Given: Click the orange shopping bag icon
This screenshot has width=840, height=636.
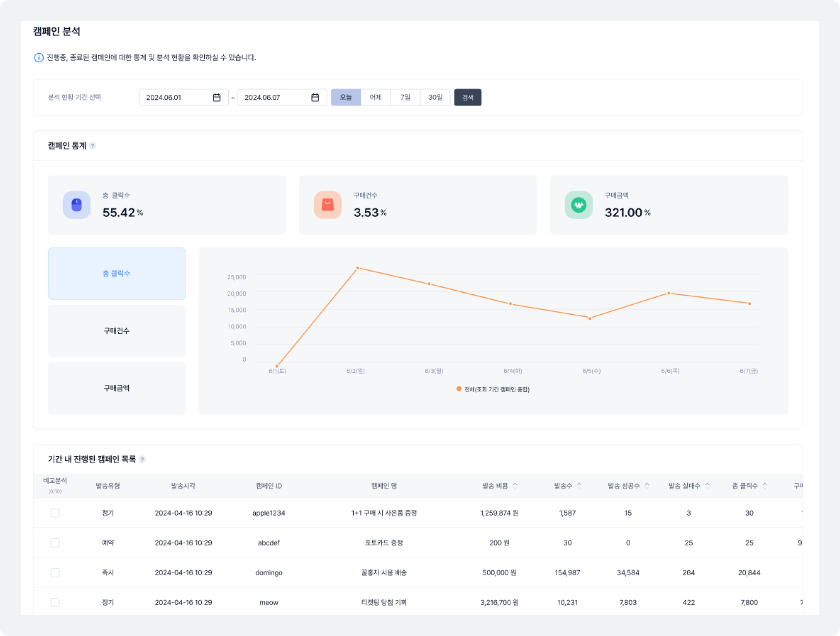Looking at the screenshot, I should pos(327,205).
